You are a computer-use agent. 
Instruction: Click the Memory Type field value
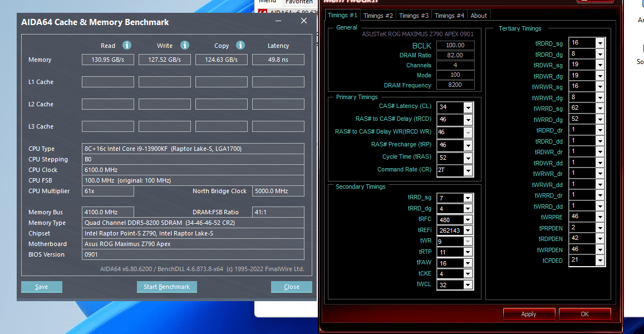pos(193,223)
